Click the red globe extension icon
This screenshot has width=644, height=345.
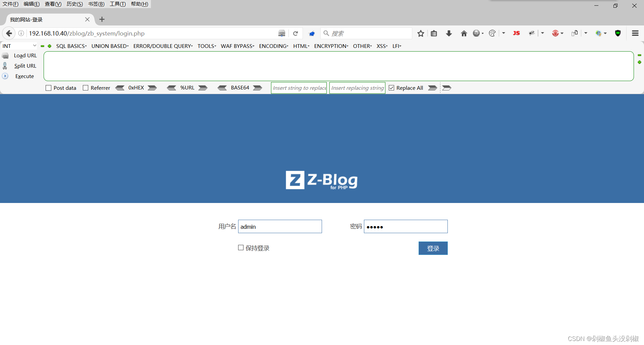(555, 33)
